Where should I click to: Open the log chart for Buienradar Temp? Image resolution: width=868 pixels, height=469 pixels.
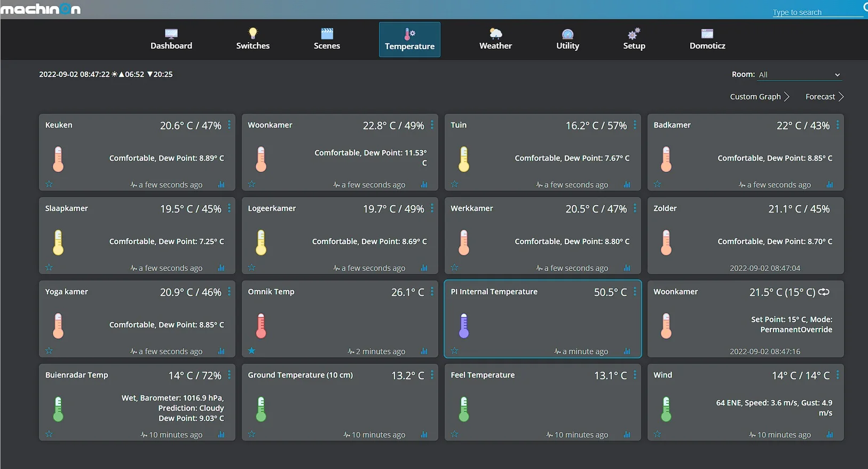pyautogui.click(x=222, y=435)
